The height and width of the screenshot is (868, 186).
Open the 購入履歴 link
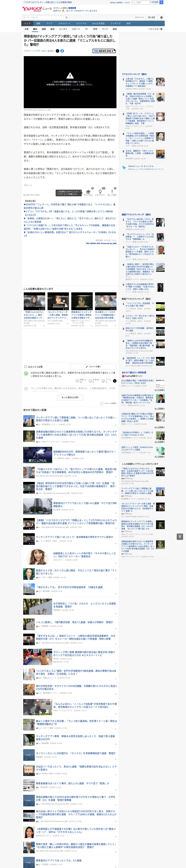pyautogui.click(x=152, y=18)
